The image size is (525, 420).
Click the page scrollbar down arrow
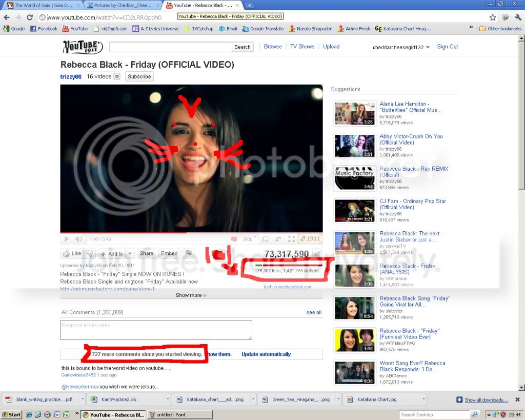tap(521, 388)
